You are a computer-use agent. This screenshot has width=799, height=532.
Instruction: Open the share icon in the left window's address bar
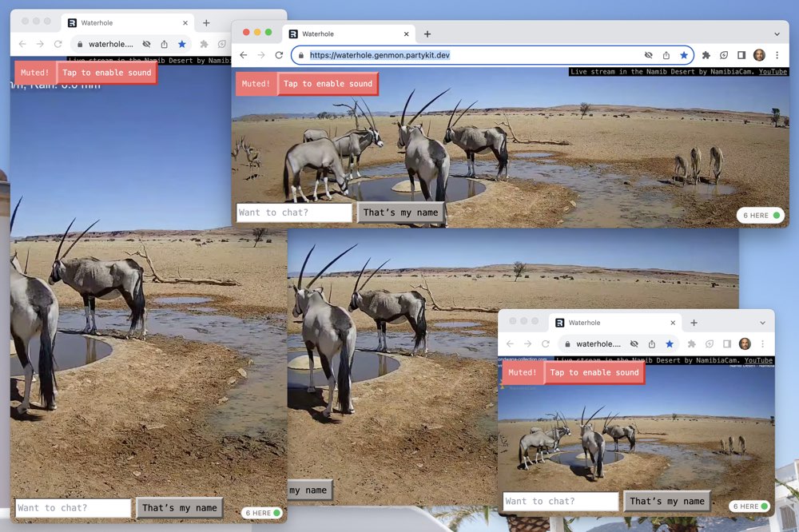click(x=164, y=45)
